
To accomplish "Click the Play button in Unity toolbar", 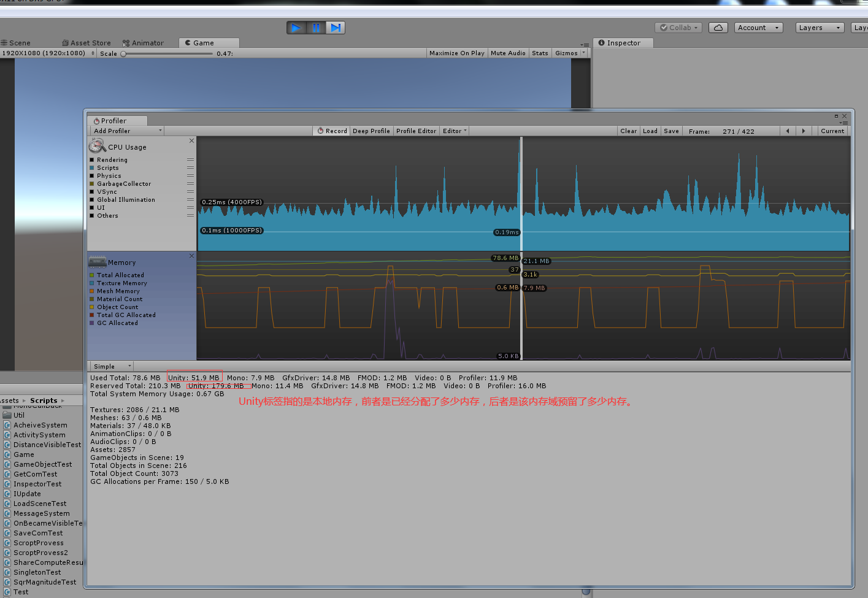I will tap(296, 28).
